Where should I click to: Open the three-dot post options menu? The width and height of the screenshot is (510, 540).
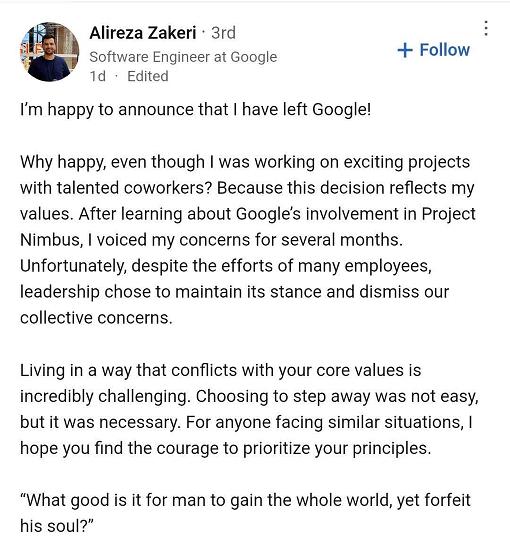click(x=486, y=29)
